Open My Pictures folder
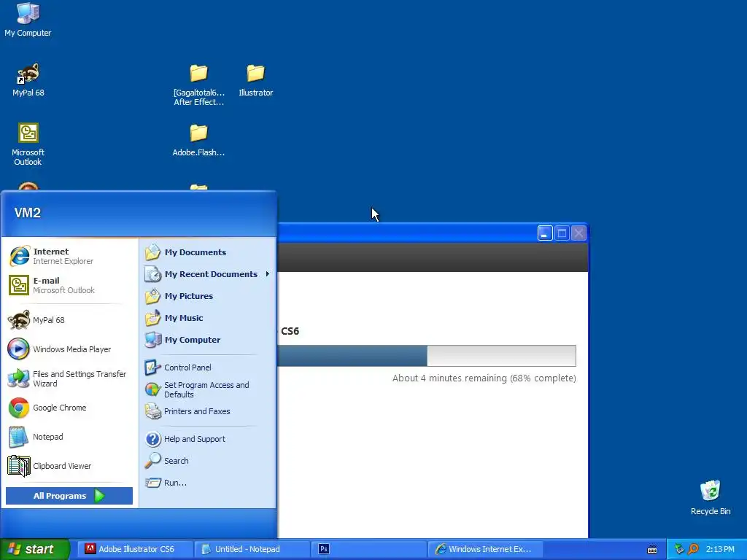The height and width of the screenshot is (560, 747). [208, 296]
